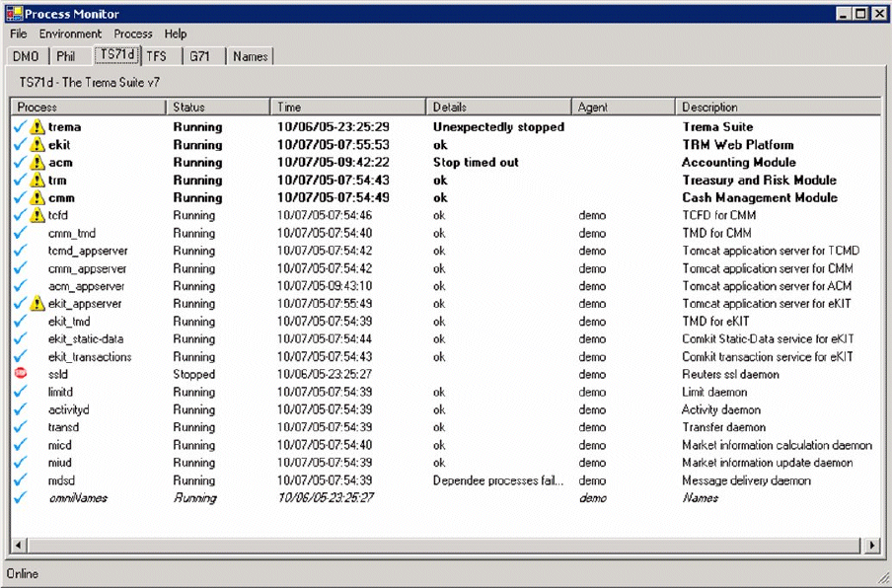Click the 'Cash Management Module' description
Viewport: 892px width, 588px height.
coord(760,197)
